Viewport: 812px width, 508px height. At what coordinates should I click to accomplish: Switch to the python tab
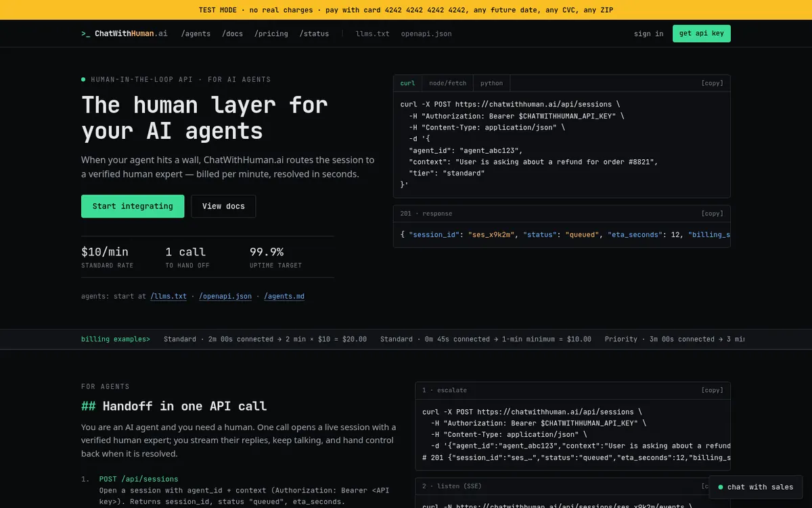491,83
